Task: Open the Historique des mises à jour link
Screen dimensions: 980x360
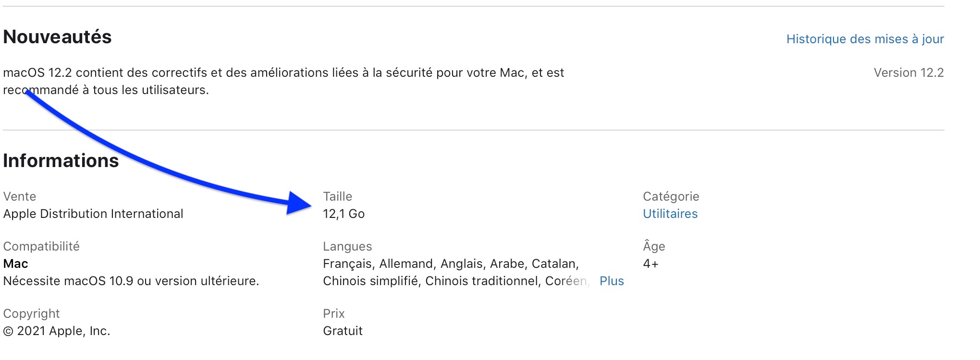Action: [x=865, y=39]
